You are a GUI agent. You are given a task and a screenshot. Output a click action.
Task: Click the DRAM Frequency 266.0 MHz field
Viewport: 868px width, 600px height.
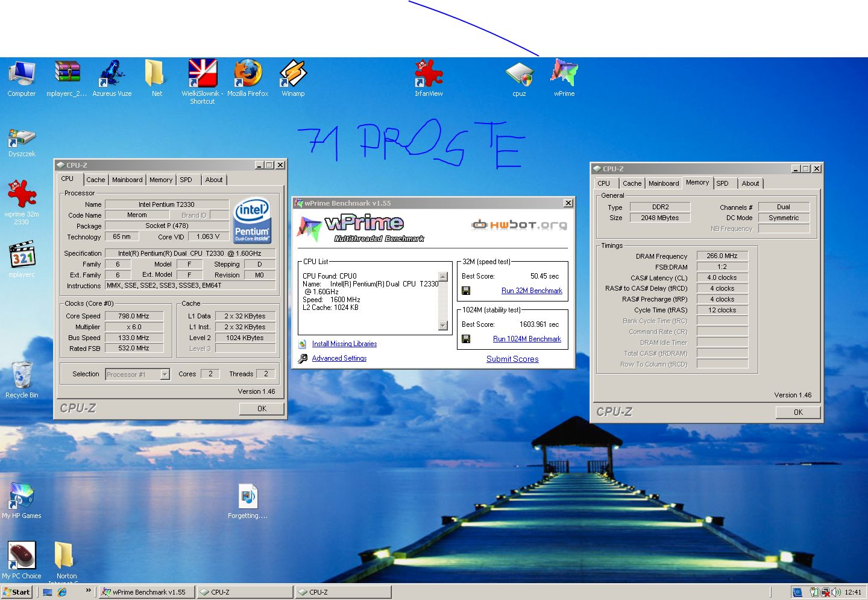[722, 256]
